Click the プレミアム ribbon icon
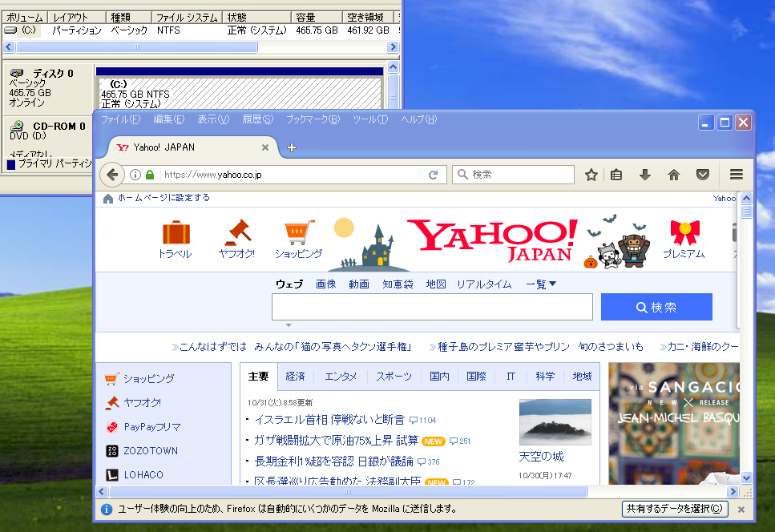 (684, 232)
